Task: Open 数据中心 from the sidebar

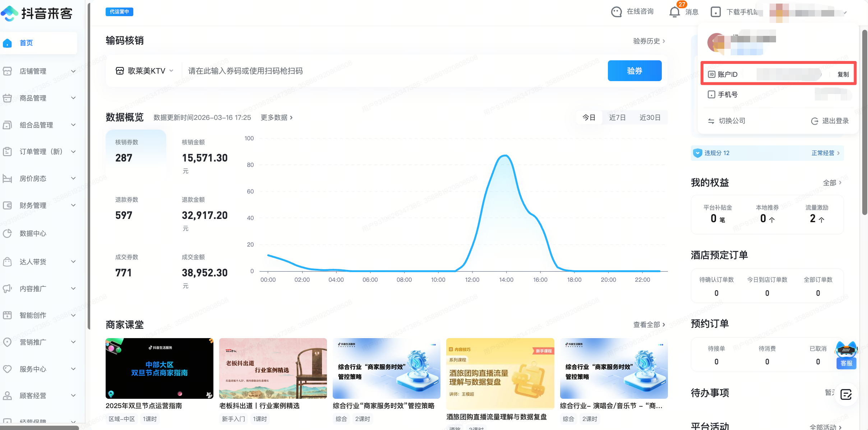Action: coord(8,233)
